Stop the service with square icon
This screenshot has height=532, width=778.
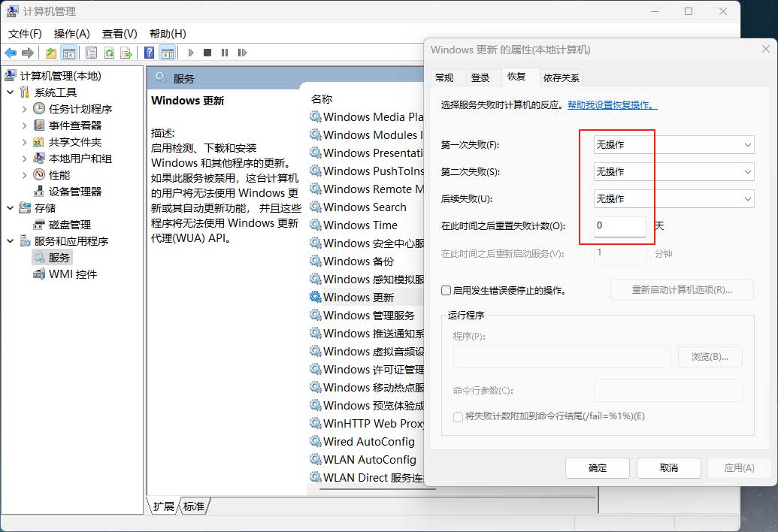(x=207, y=53)
